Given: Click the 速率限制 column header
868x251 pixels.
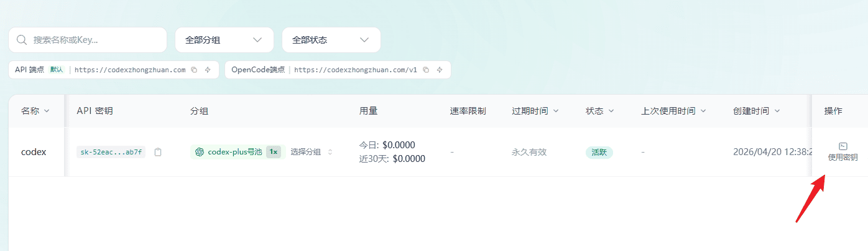Looking at the screenshot, I should coord(468,111).
